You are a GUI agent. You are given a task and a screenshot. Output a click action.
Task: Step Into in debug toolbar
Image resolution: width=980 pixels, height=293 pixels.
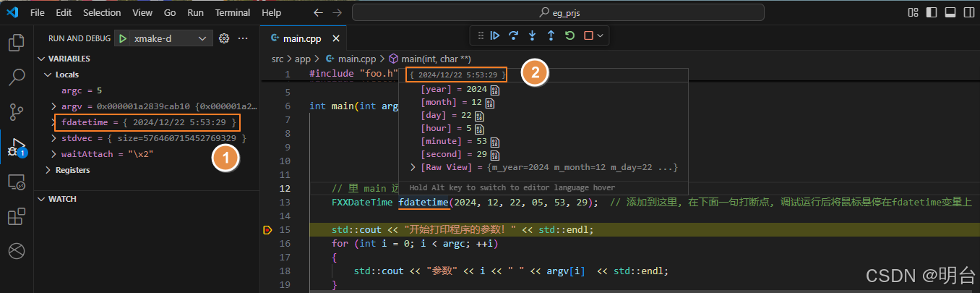click(533, 35)
